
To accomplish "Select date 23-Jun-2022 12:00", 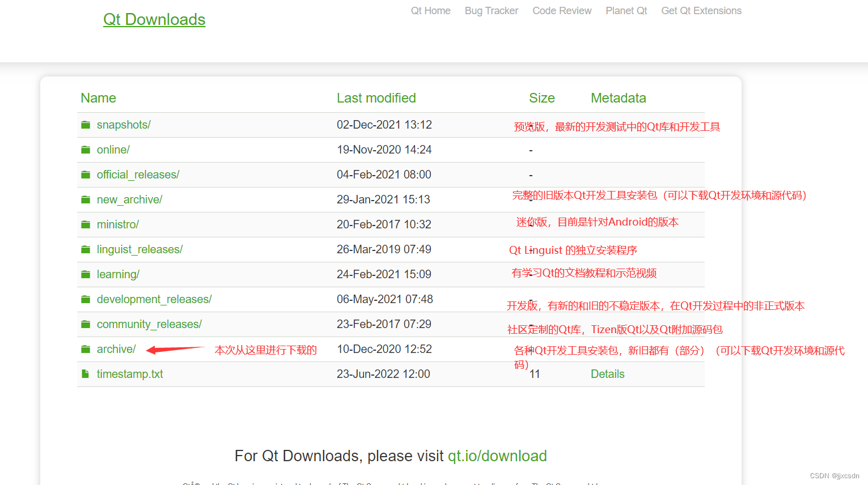I will coord(383,374).
